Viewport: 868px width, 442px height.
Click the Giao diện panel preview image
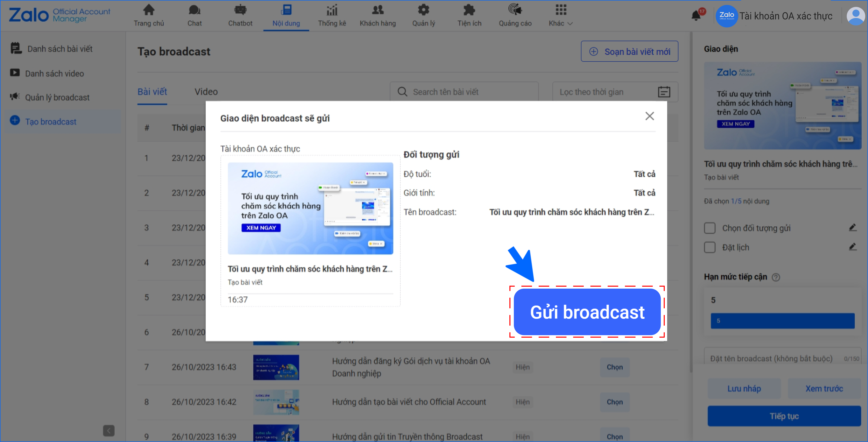782,106
